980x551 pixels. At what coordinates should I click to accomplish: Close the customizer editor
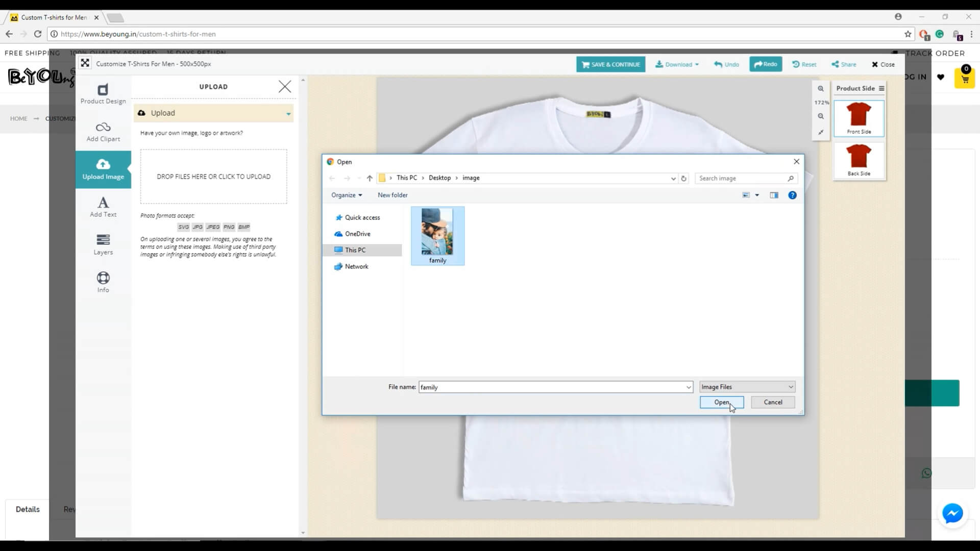(883, 64)
